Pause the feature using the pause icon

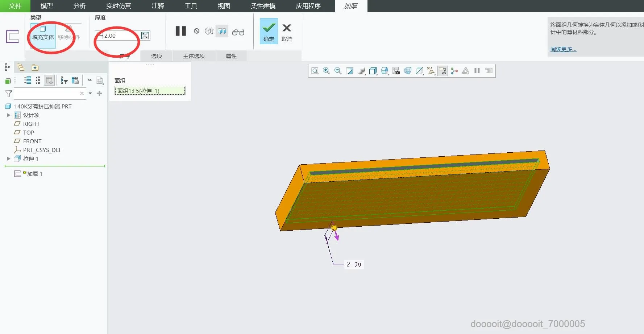180,31
